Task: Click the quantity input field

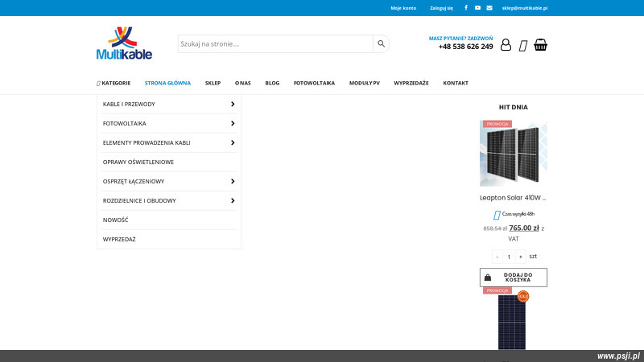Action: pos(509,257)
